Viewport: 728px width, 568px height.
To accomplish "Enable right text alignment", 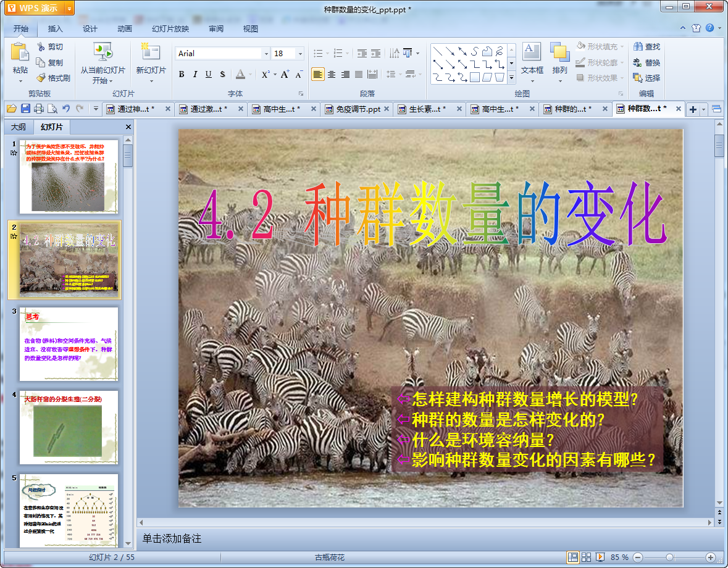I will [x=345, y=74].
